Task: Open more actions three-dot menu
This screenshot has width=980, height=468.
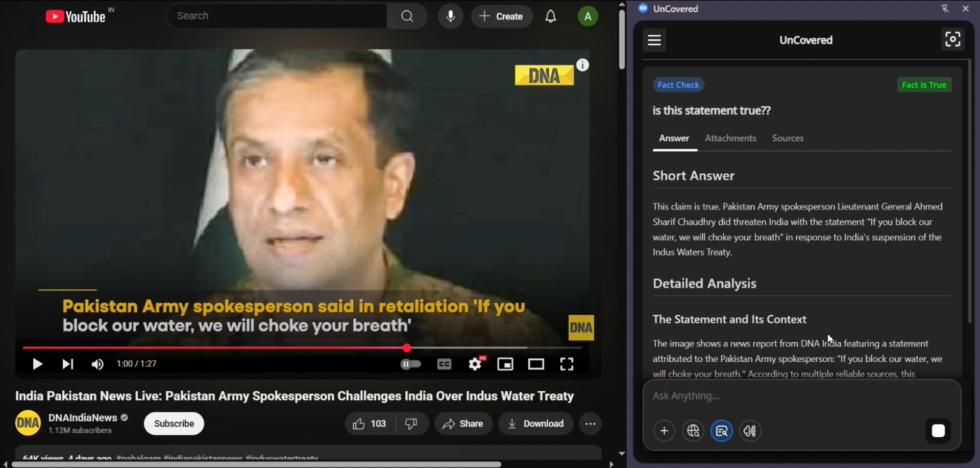Action: click(591, 424)
